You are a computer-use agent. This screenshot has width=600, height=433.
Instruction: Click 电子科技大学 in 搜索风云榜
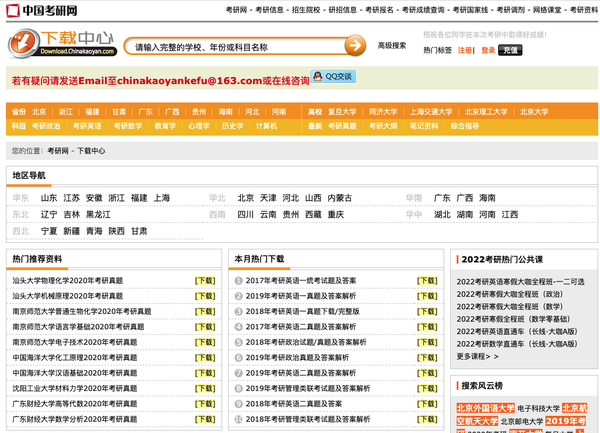[x=538, y=409]
